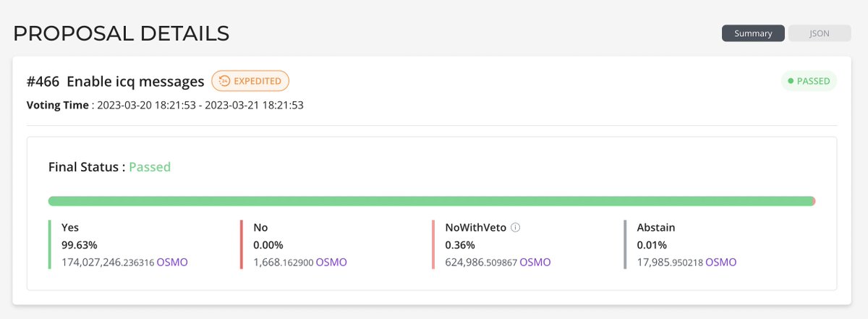Click the "Abstain" vote label

(x=656, y=227)
